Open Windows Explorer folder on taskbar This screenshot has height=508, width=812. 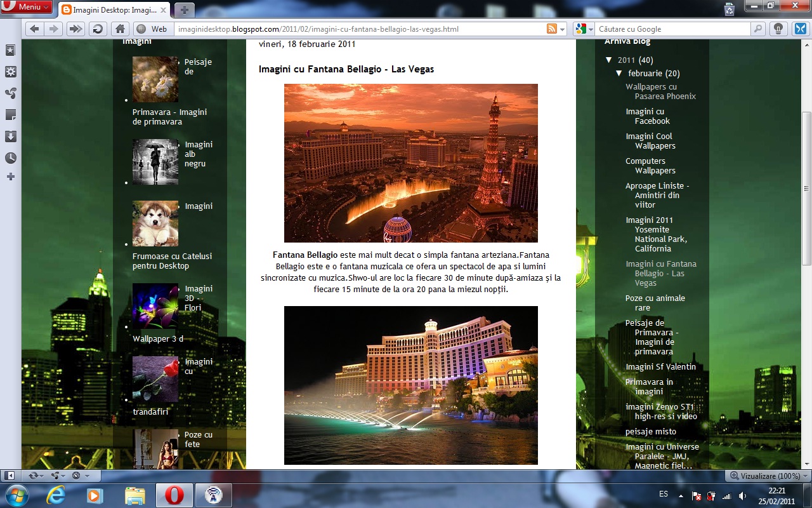[134, 495]
